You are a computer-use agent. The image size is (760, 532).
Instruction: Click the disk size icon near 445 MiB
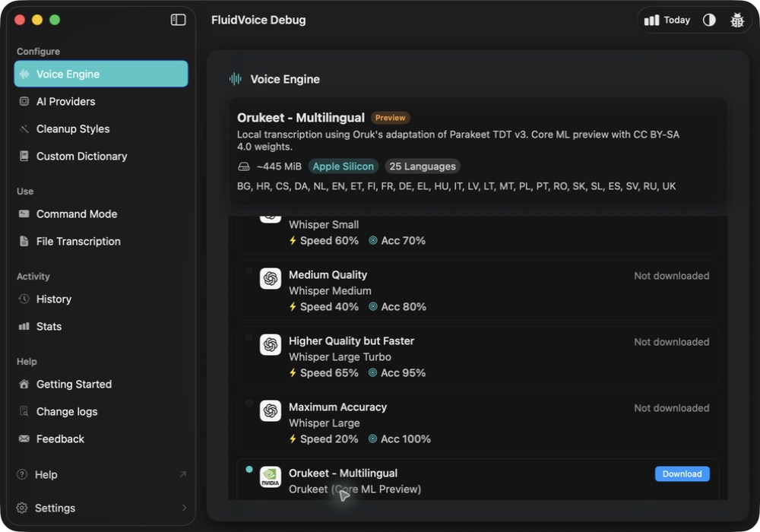click(x=244, y=166)
